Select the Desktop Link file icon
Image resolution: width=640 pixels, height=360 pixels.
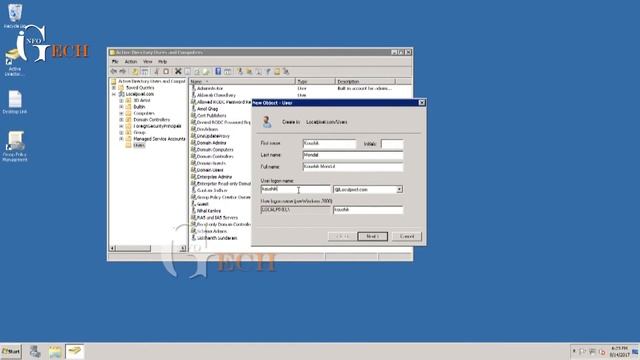[15, 102]
